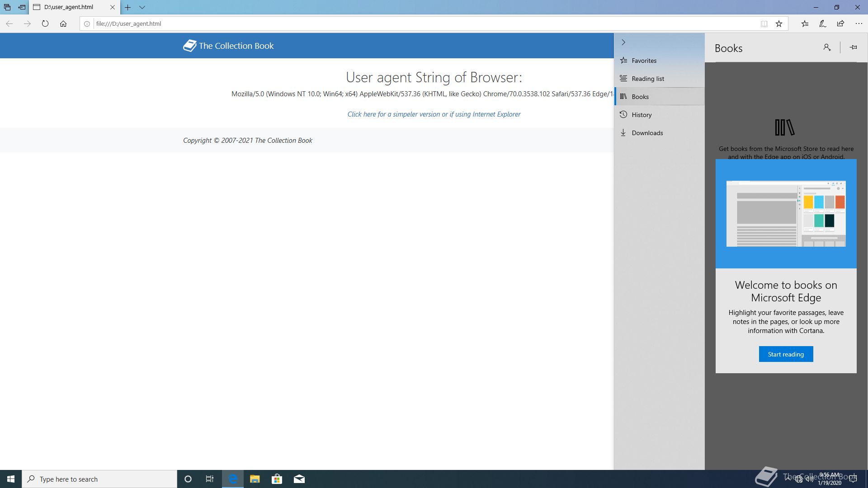
Task: Open History in Hub sidebar
Action: pos(659,115)
